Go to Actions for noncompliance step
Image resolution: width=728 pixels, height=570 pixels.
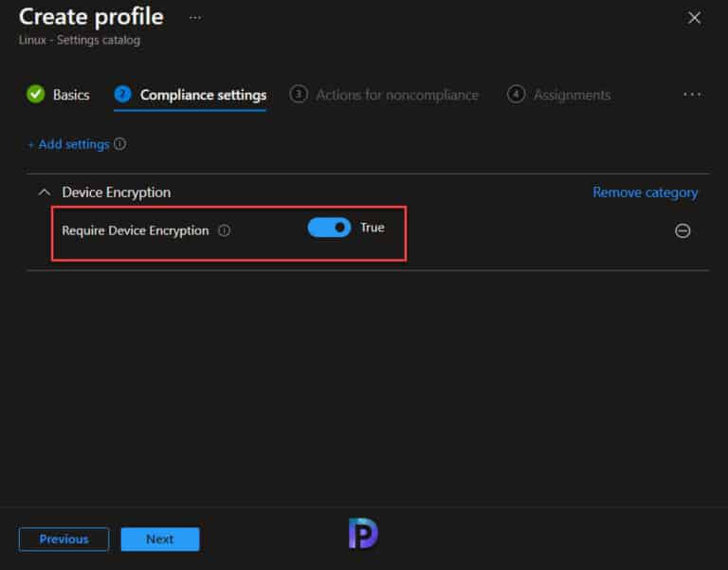[x=384, y=94]
